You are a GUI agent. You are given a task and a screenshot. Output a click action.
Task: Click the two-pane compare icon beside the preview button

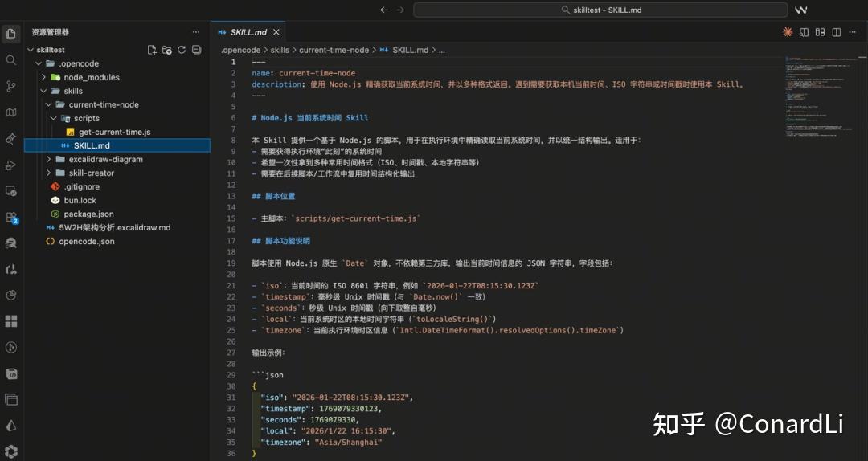click(x=820, y=32)
